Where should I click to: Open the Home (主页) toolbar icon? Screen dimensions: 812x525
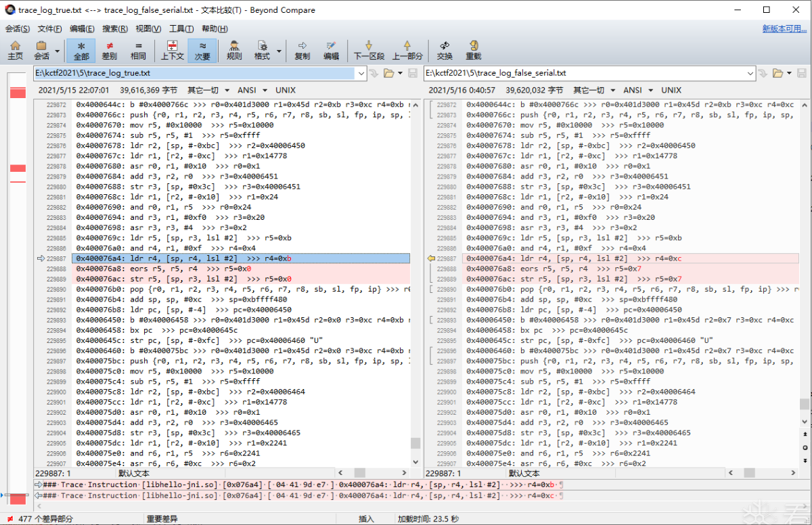point(15,51)
